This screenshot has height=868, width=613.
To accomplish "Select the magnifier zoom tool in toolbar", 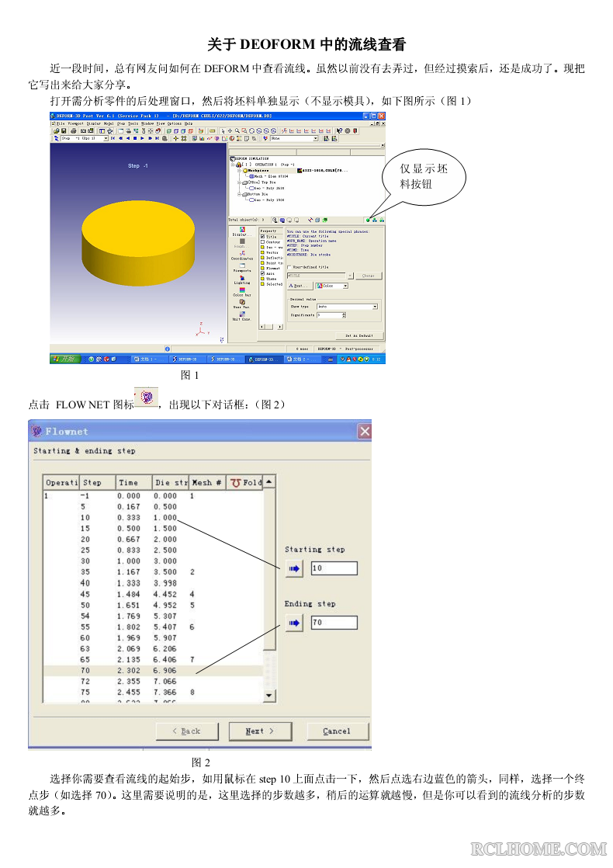I will pos(237,131).
